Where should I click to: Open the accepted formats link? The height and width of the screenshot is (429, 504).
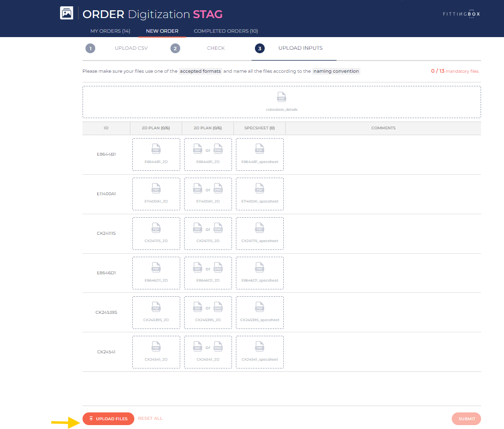tap(200, 71)
